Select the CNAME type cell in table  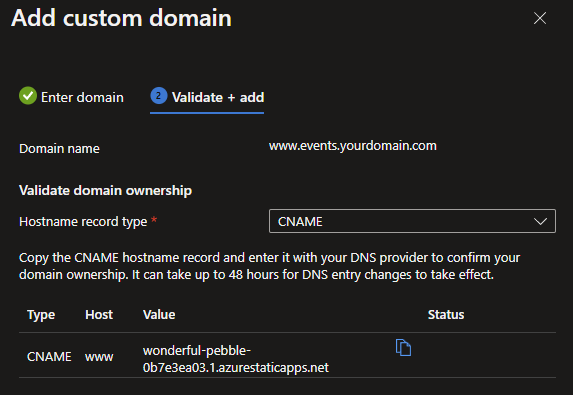pos(49,357)
